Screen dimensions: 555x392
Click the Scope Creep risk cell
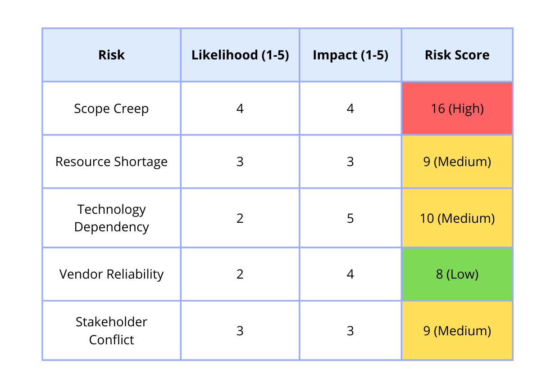coord(111,108)
